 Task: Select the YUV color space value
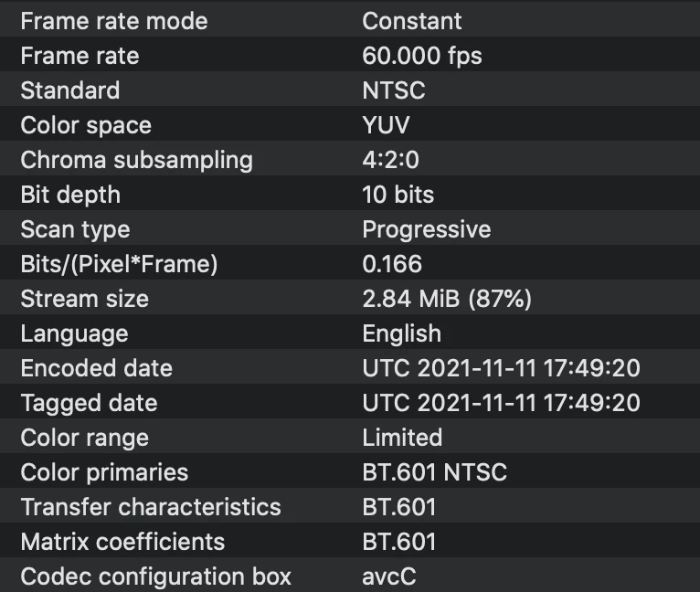tap(386, 125)
